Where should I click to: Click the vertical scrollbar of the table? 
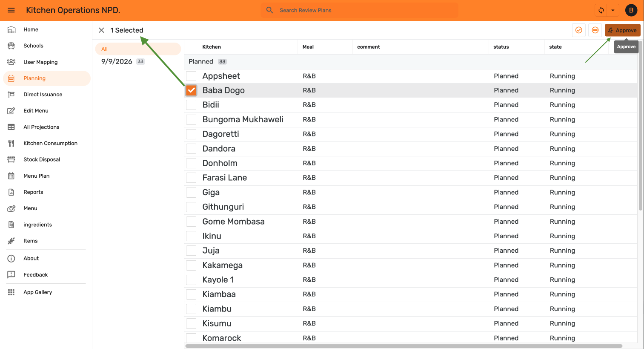[x=640, y=126]
